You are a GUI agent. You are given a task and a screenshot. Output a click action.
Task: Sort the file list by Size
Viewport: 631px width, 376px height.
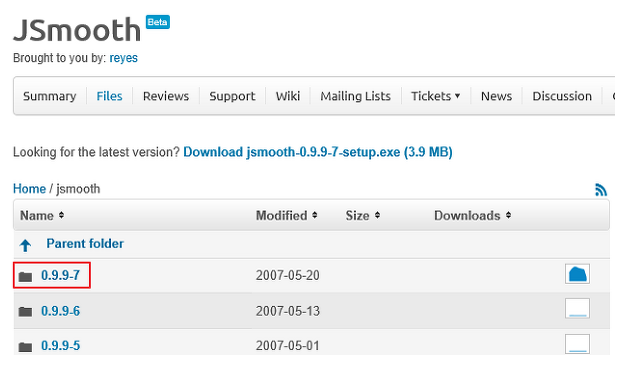[363, 215]
